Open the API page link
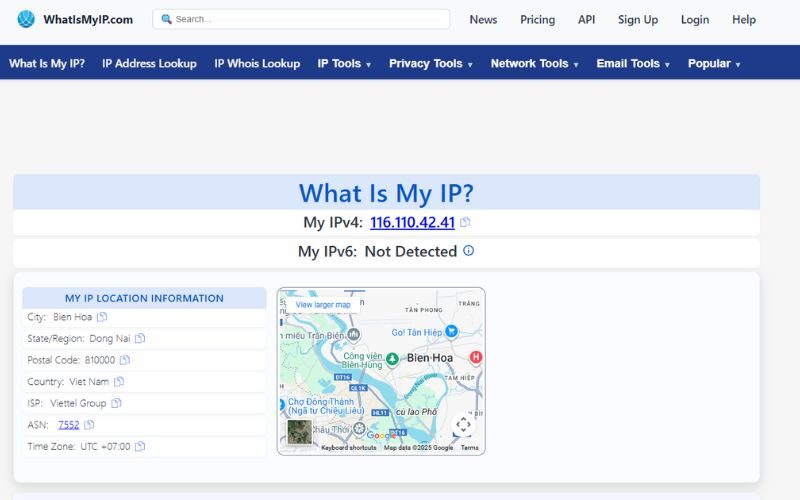Viewport: 800px width, 500px height. (x=586, y=19)
